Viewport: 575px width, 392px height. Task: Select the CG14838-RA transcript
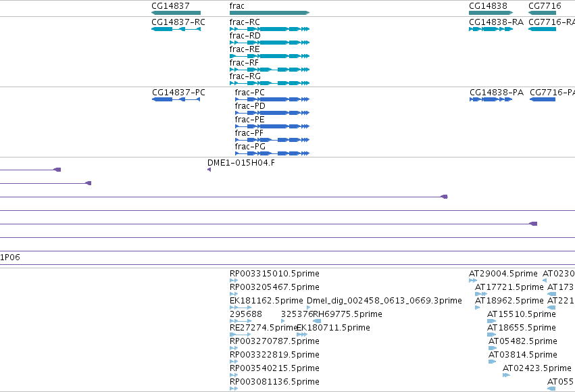click(491, 29)
